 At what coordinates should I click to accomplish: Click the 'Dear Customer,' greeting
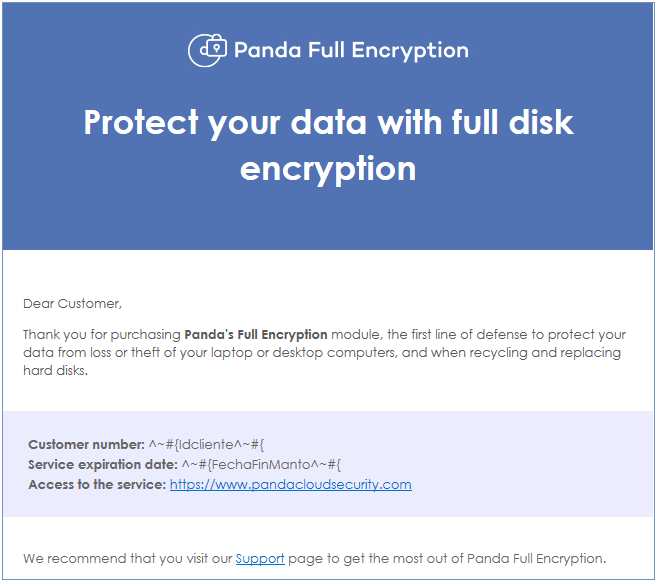pos(73,303)
